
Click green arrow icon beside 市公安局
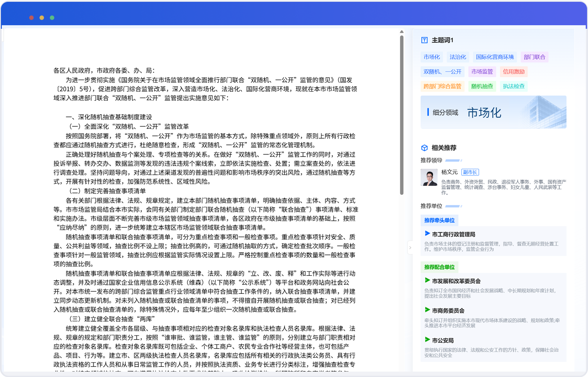pyautogui.click(x=428, y=340)
